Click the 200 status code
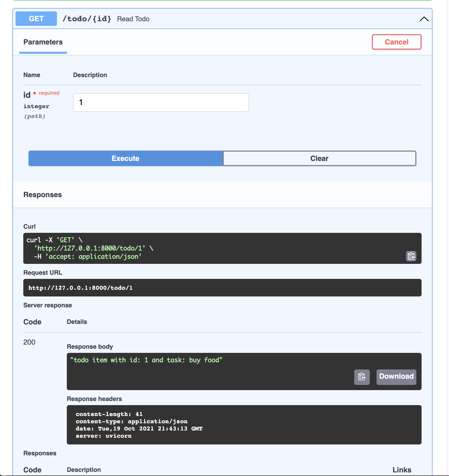 [x=29, y=342]
